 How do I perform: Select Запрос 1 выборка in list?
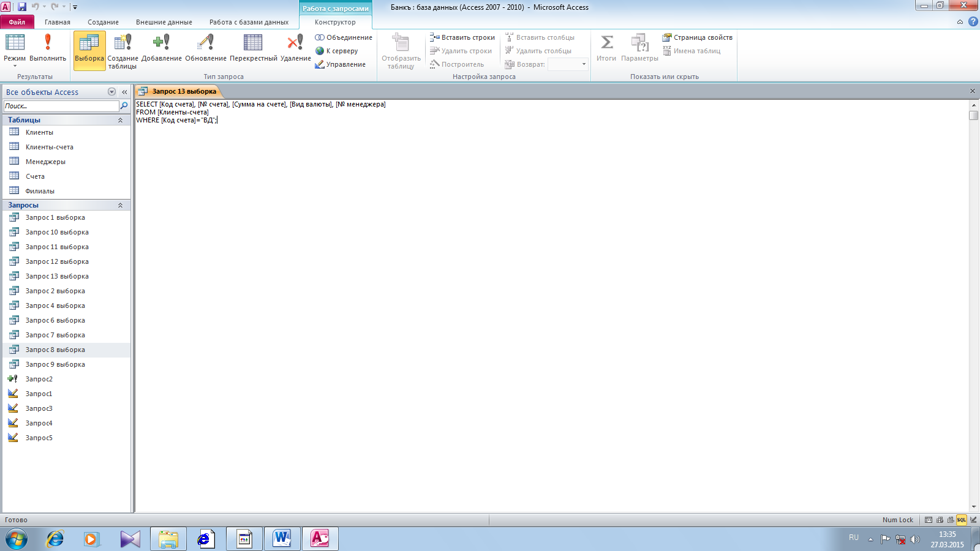66,217
